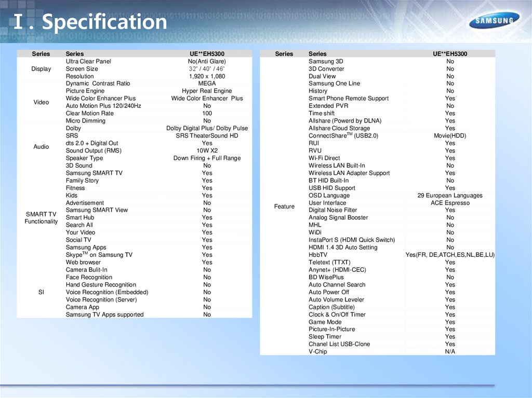Click the '3D Sound' label
This screenshot has width=532, height=398.
point(79,166)
